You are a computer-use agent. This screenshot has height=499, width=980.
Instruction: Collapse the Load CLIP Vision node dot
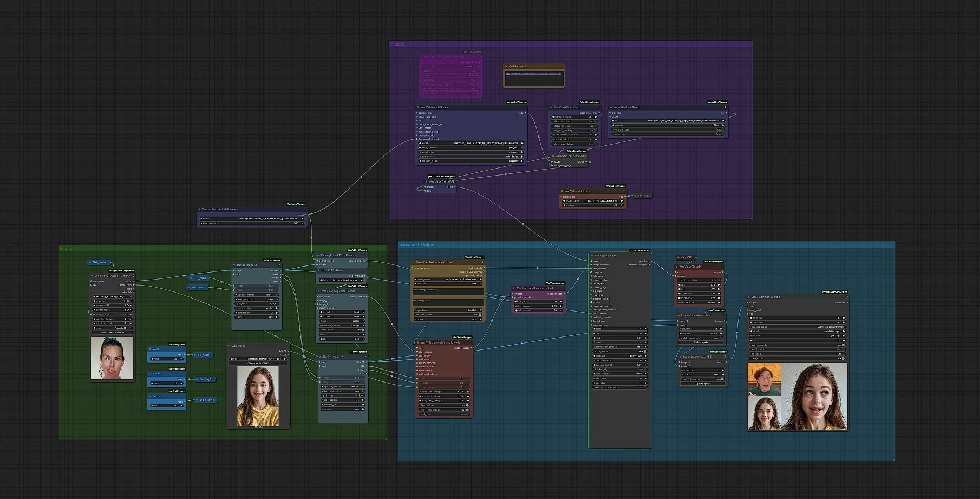[318, 270]
